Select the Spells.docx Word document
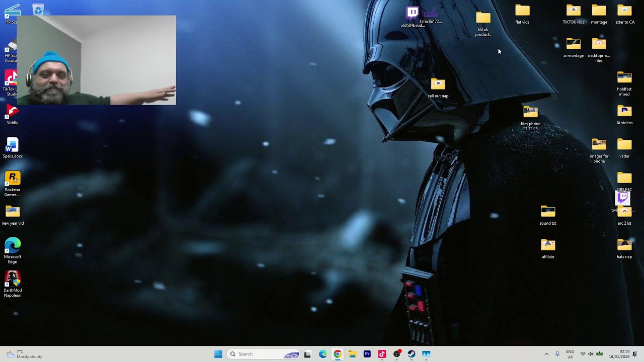This screenshot has height=362, width=644. click(x=13, y=148)
